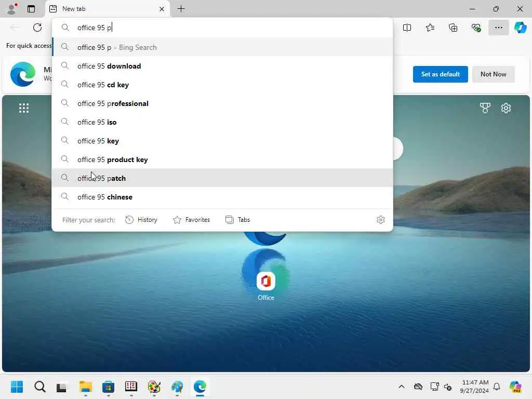Screen dimensions: 532x399
Task: Select the 'office 95 product key' suggestion
Action: tap(222, 159)
